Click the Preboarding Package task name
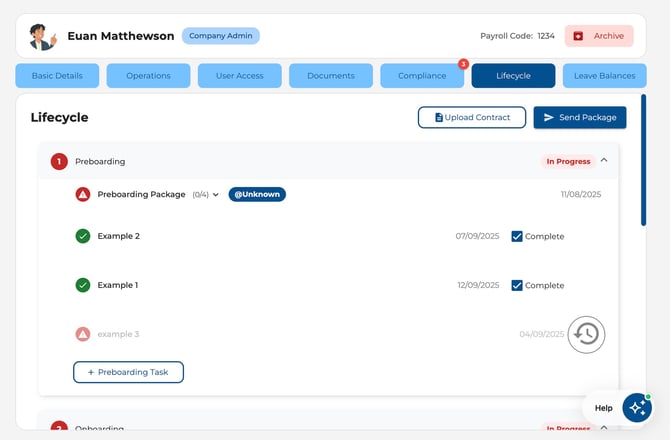 (x=141, y=194)
